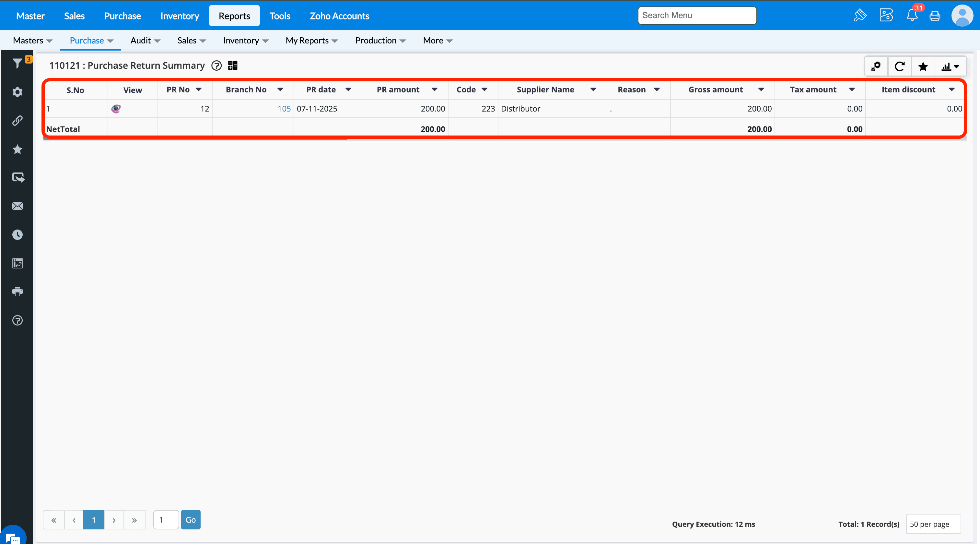Open the chart type dropdown button
Image resolution: width=980 pixels, height=544 pixels.
(x=950, y=66)
